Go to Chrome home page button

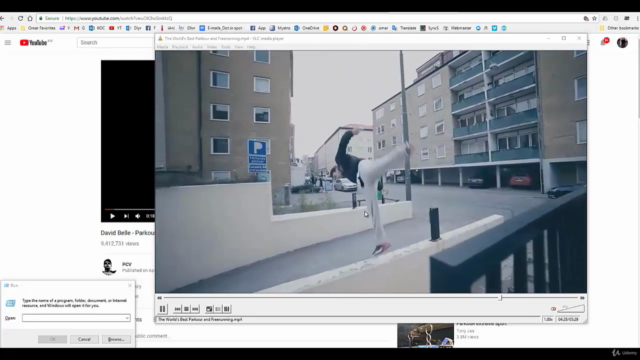[x=30, y=18]
